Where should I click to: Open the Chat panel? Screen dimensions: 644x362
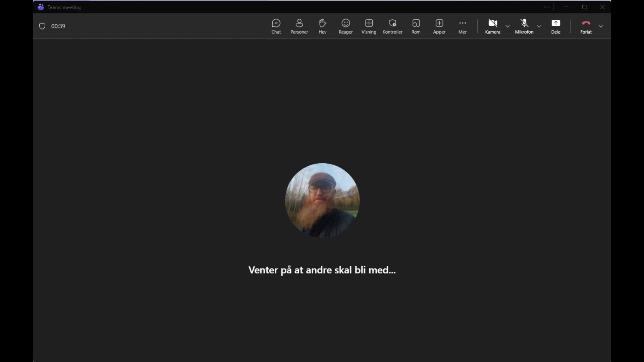pos(276,26)
